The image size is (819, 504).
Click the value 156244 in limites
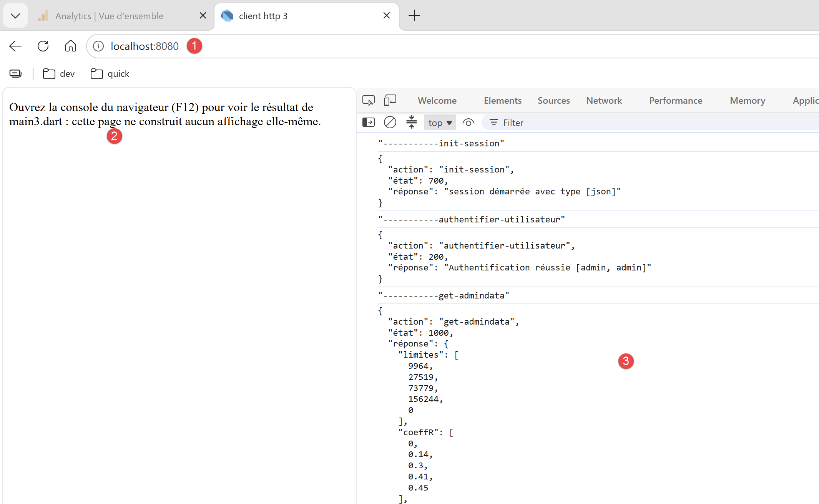click(x=425, y=399)
